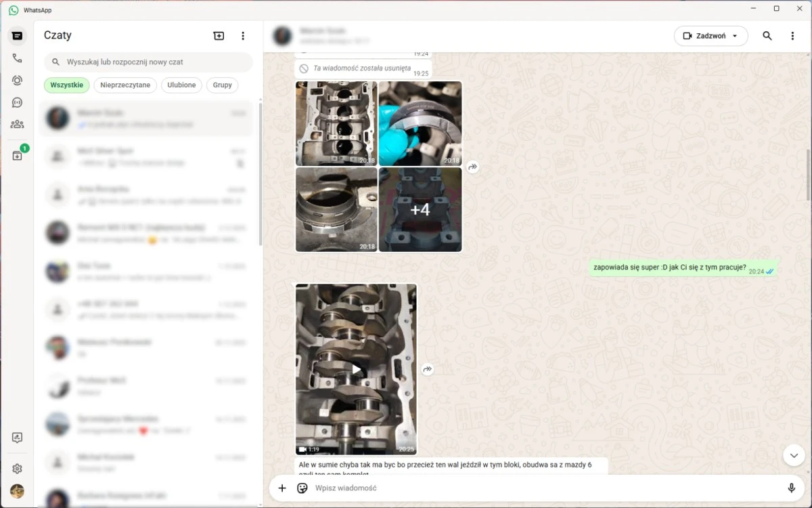Enable the Nieprzeczytane chat filter
812x508 pixels.
point(125,85)
